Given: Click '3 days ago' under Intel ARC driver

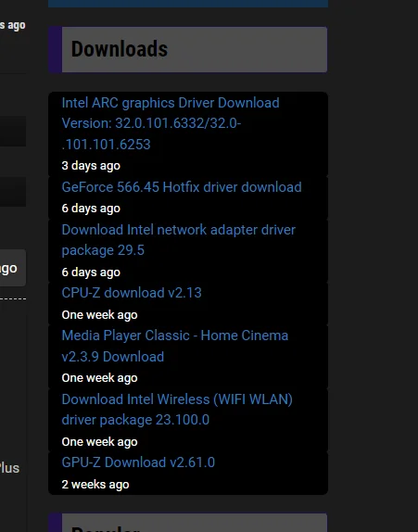Looking at the screenshot, I should coord(91,166).
